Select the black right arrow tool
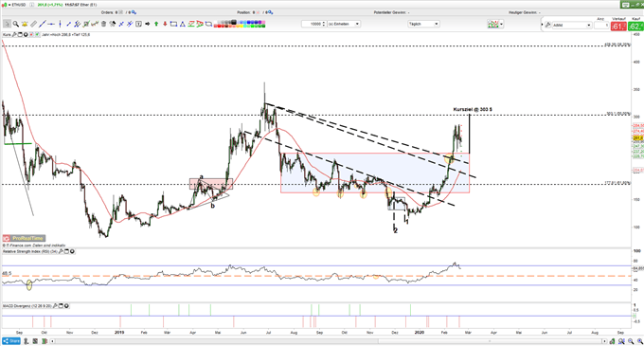 point(148,24)
